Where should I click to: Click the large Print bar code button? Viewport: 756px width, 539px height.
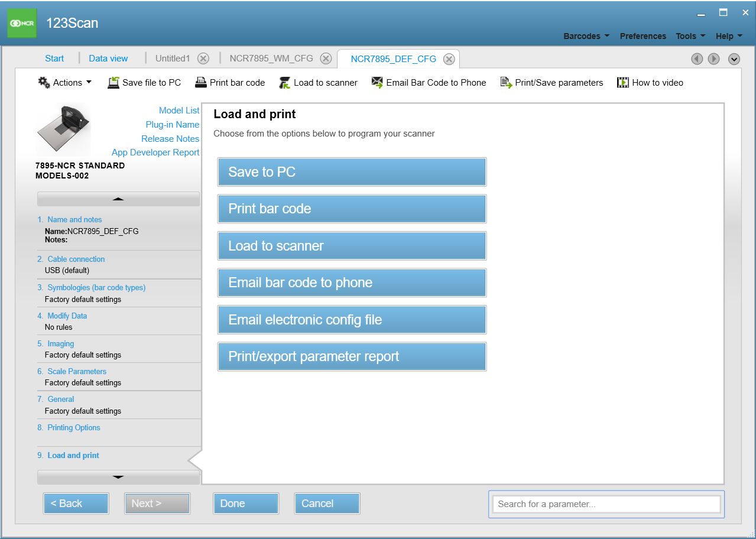(352, 209)
